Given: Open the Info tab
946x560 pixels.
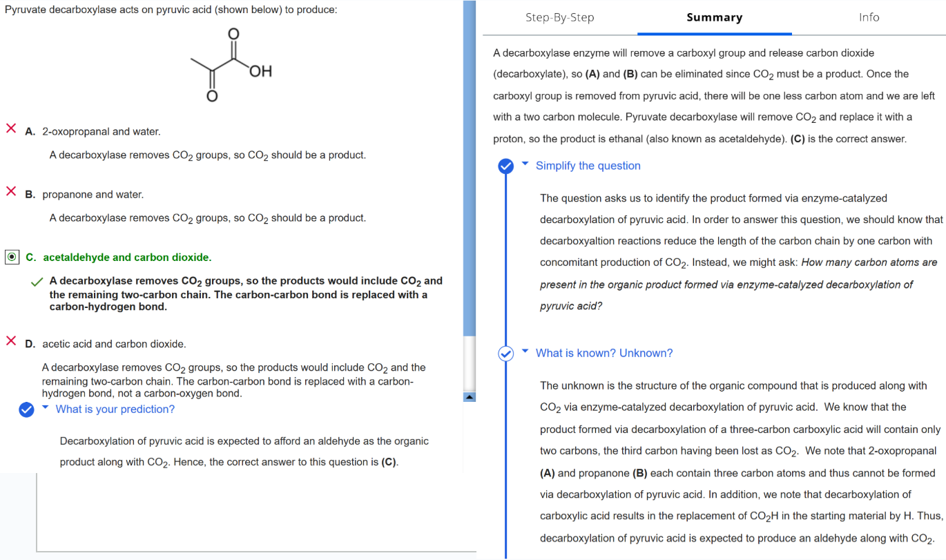Looking at the screenshot, I should tap(869, 17).
